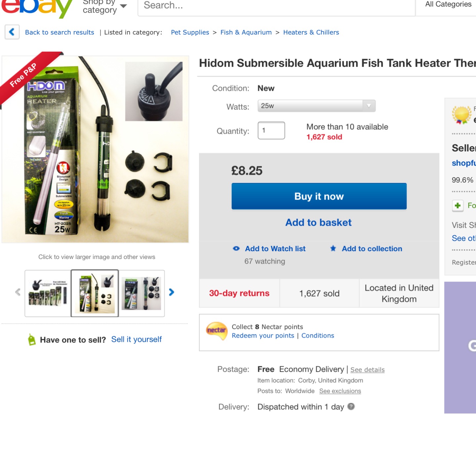Go to Fish & Aquarium category

246,32
